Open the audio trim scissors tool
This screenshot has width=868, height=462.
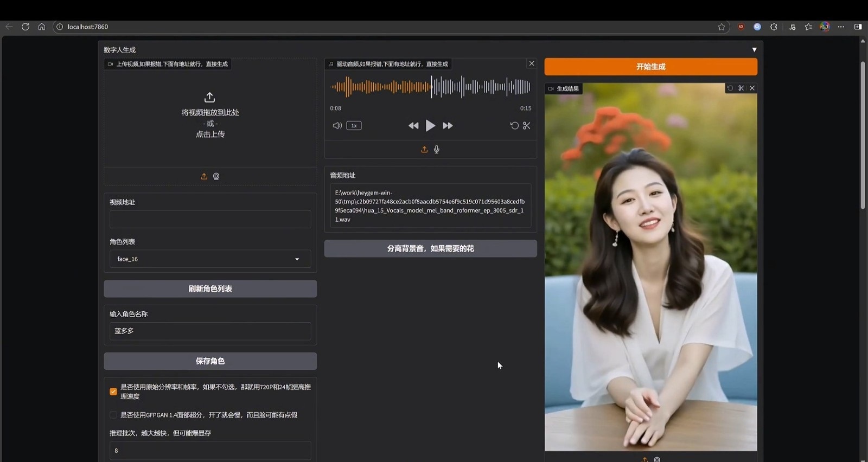click(526, 126)
